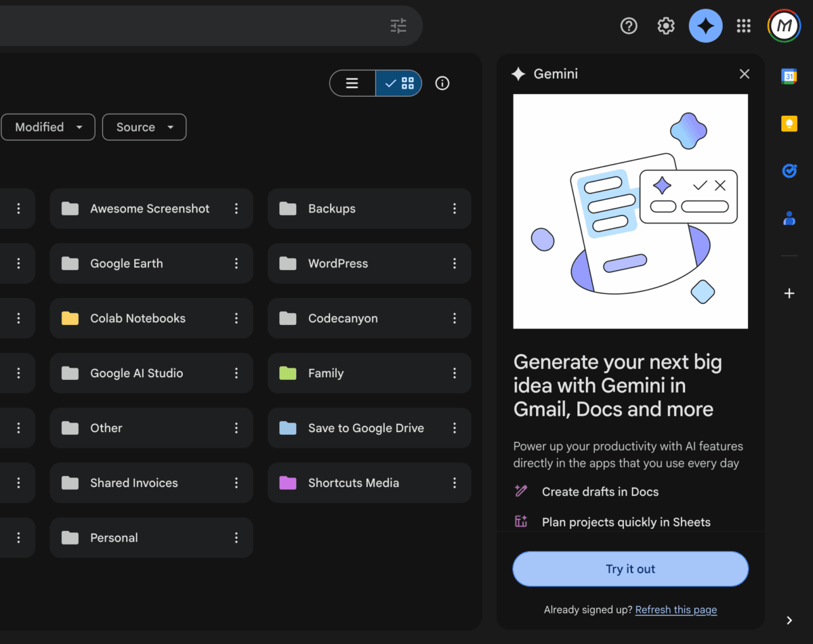Open more actions for Google AI Studio folder
The height and width of the screenshot is (644, 813).
point(236,373)
